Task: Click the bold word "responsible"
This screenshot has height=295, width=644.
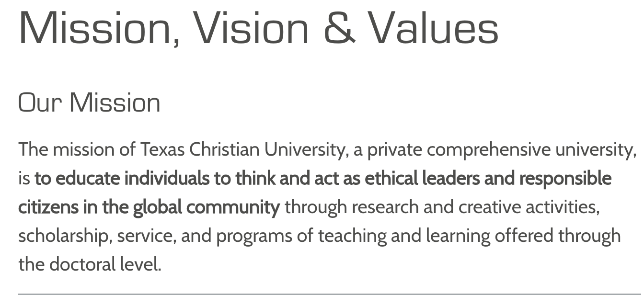Action: (x=565, y=179)
